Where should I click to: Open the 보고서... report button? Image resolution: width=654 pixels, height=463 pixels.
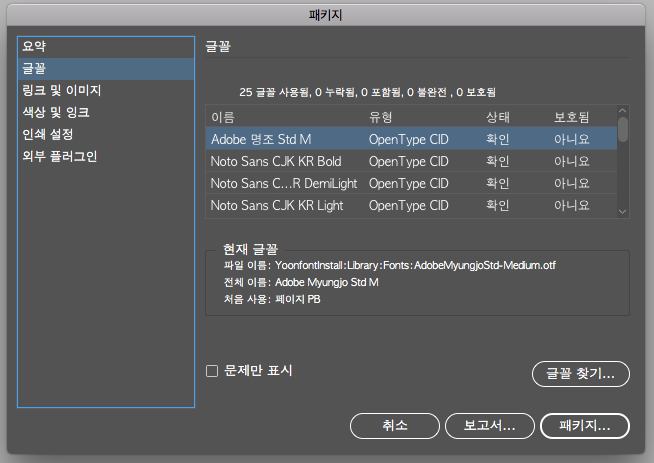pos(490,426)
